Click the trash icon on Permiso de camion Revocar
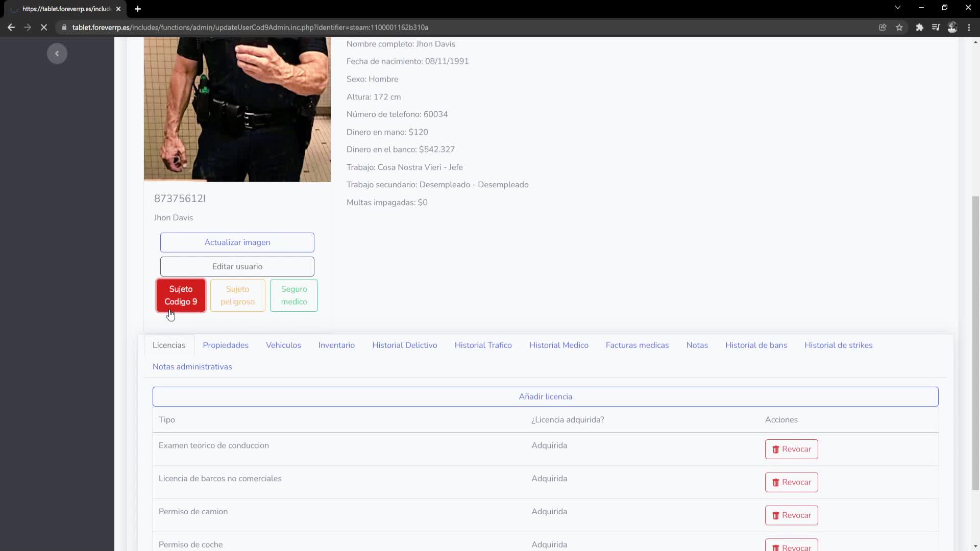980x551 pixels. tap(776, 515)
